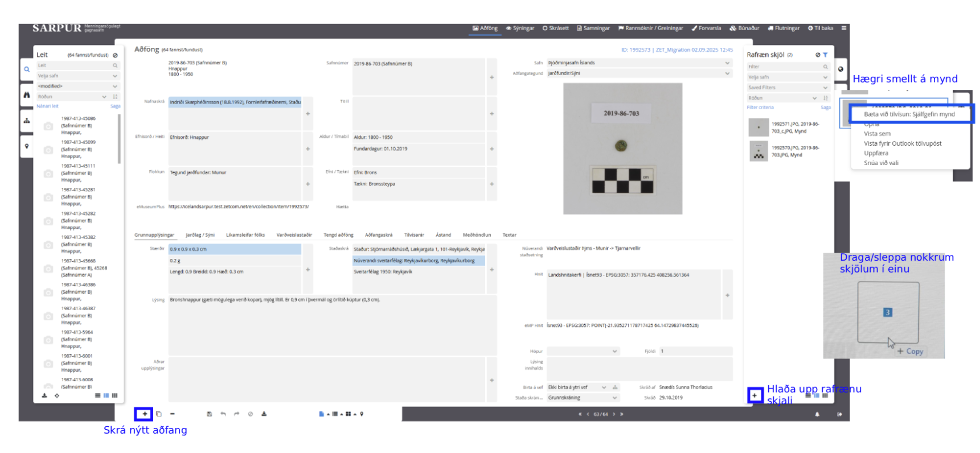This screenshot has height=453, width=980.
Task: Open the Staða skráningar dropdown showing Grunnskráning
Action: click(x=583, y=398)
